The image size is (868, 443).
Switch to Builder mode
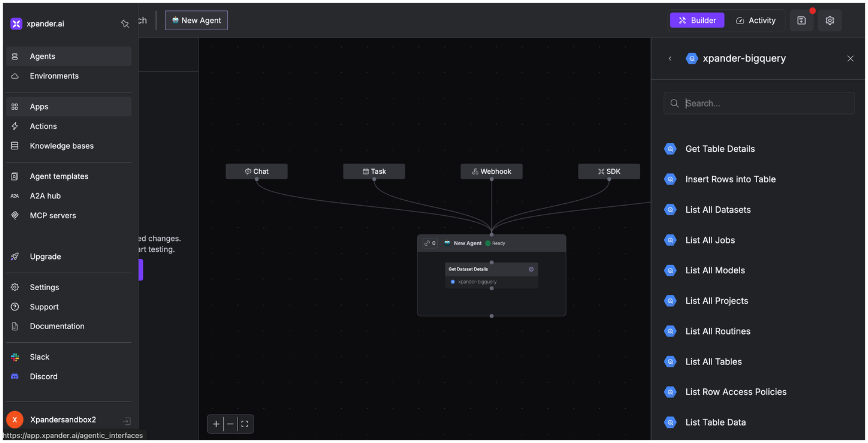[697, 20]
